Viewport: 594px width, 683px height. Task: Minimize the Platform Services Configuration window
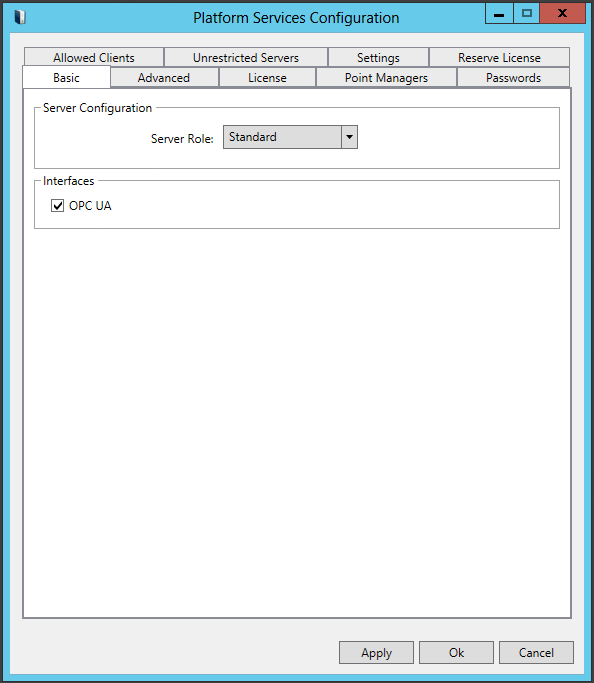click(x=499, y=14)
